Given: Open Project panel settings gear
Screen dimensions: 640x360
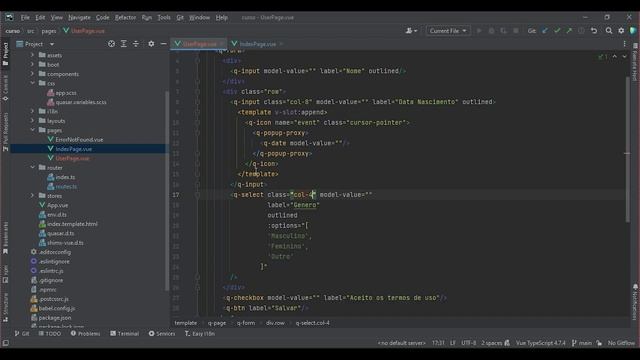Looking at the screenshot, I should pyautogui.click(x=151, y=44).
